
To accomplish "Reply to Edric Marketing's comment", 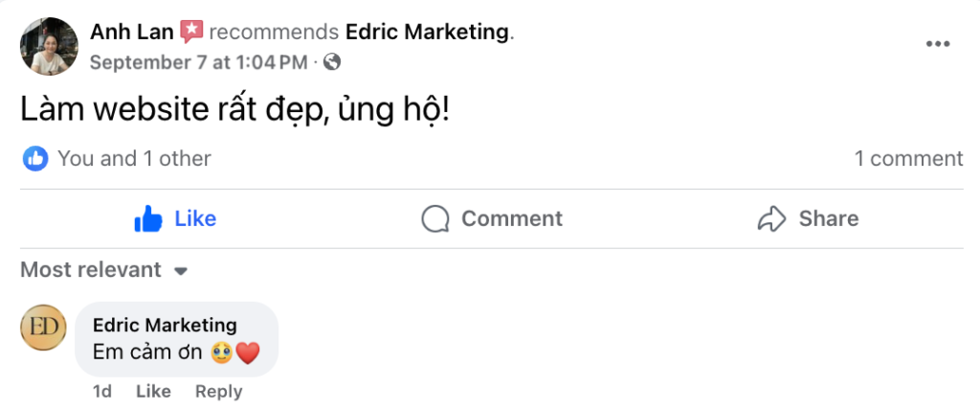I will [218, 391].
